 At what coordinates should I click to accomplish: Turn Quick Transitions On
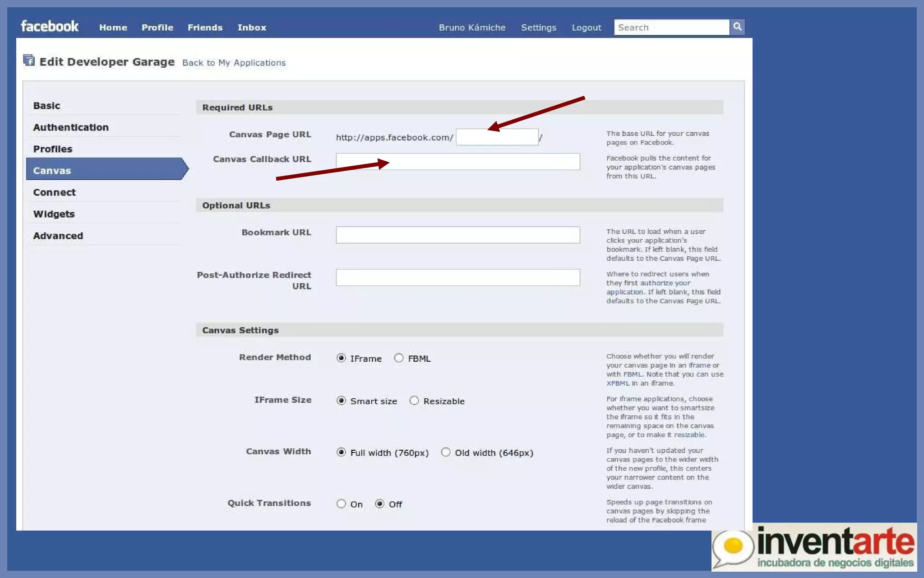[x=341, y=504]
